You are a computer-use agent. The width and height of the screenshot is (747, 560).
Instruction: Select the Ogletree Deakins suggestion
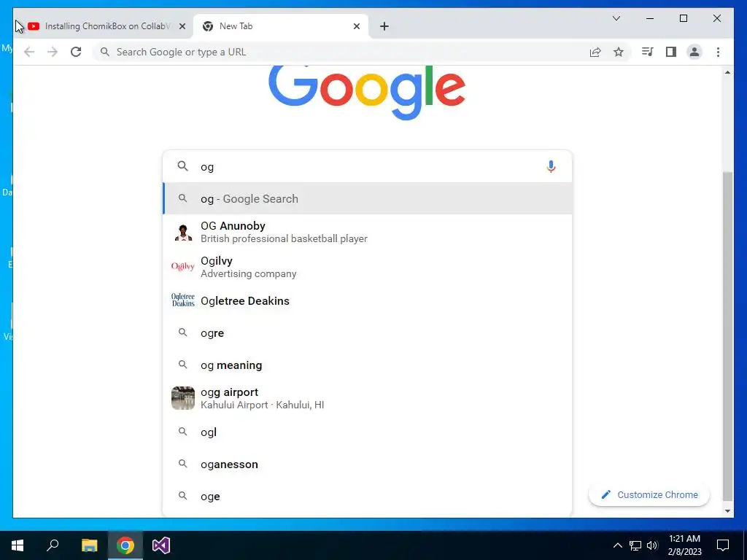click(367, 300)
